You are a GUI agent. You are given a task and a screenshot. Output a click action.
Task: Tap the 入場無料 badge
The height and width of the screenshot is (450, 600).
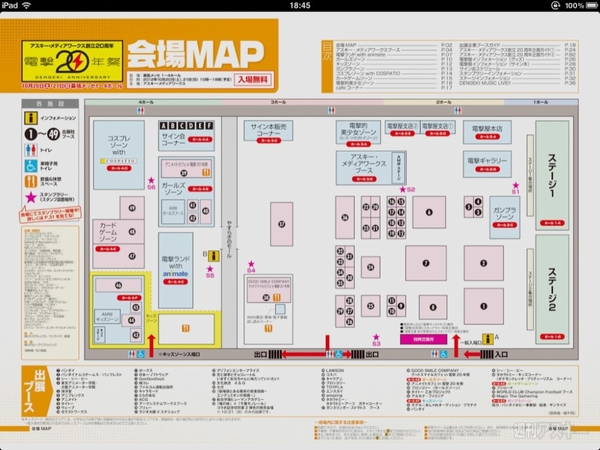coord(253,80)
